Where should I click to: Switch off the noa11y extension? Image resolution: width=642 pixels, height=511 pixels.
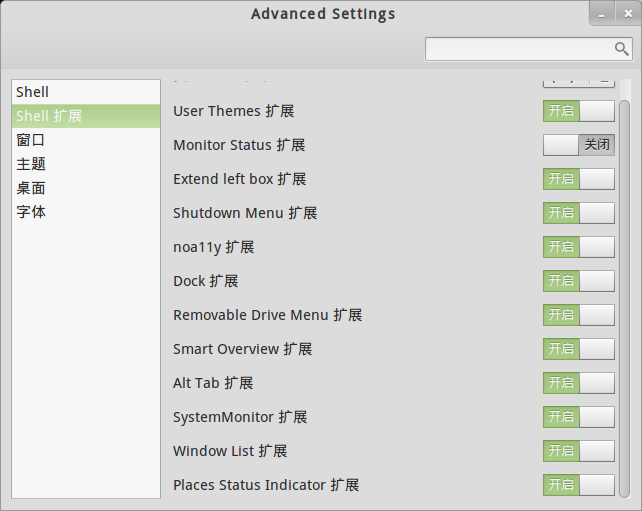tap(578, 247)
